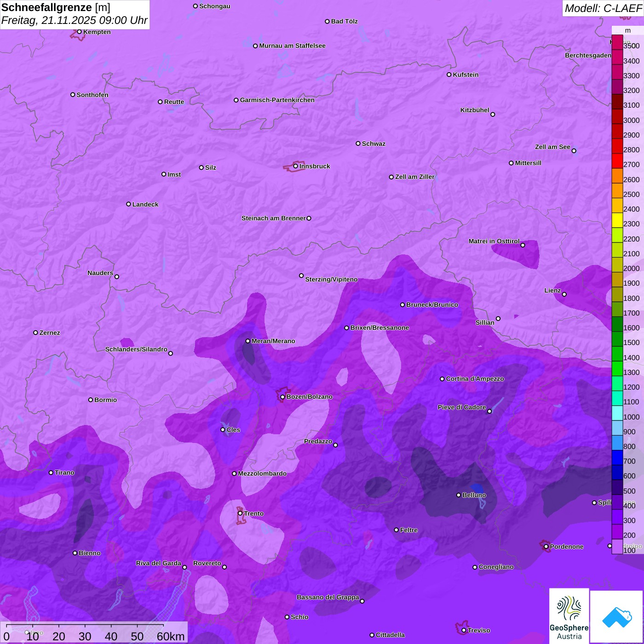Click the Rovereto label
This screenshot has height=644, width=644.
coord(207,563)
